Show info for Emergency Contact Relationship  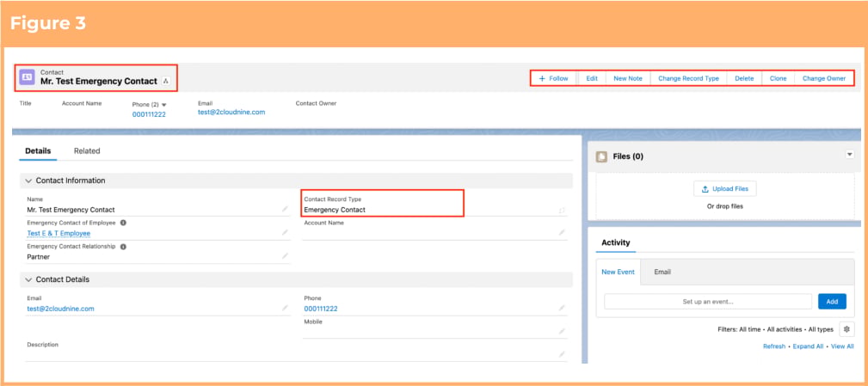pos(123,247)
